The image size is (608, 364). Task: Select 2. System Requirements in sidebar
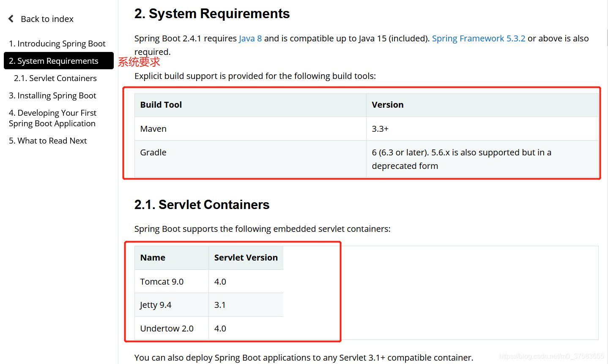[x=59, y=61]
